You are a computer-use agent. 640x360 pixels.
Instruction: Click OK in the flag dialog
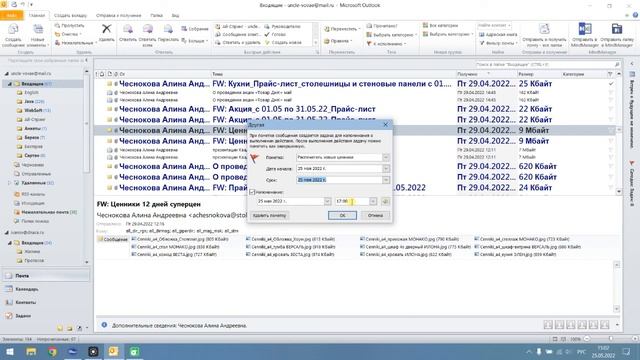342,215
